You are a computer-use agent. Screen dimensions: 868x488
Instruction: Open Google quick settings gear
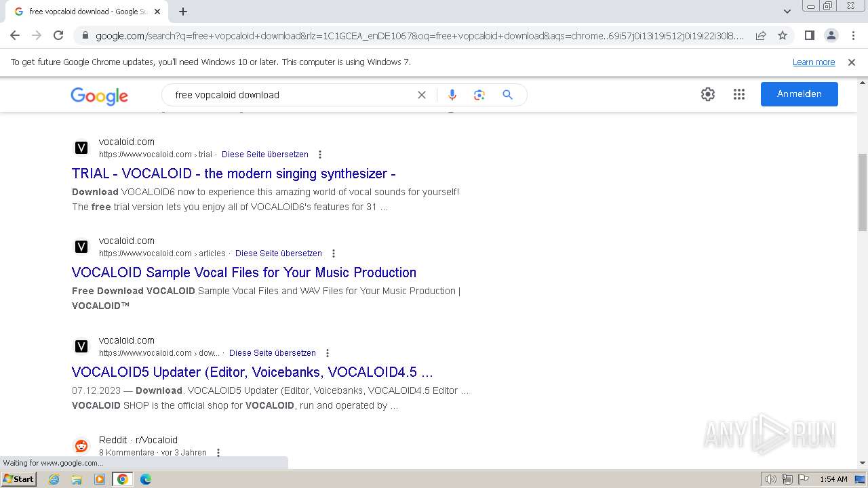708,94
